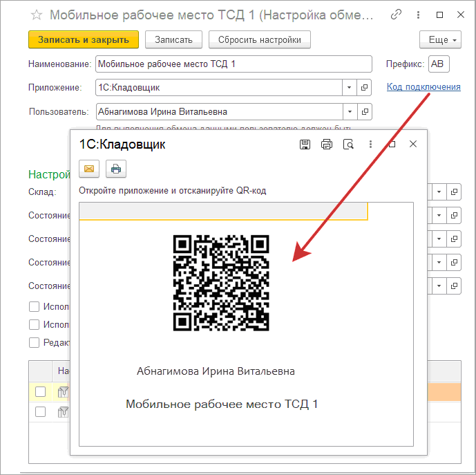Click the Приложение field with 1С:Кладовщик

click(x=219, y=88)
